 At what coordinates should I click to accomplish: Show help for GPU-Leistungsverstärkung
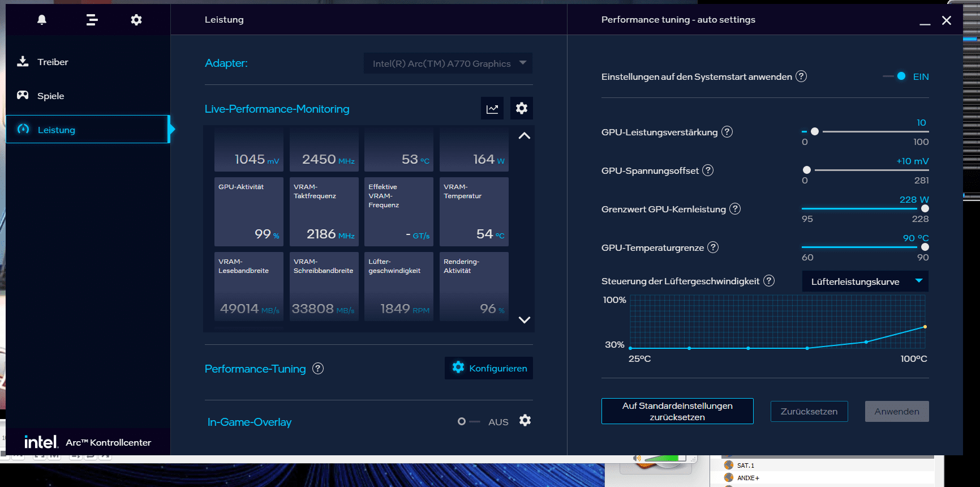(727, 131)
